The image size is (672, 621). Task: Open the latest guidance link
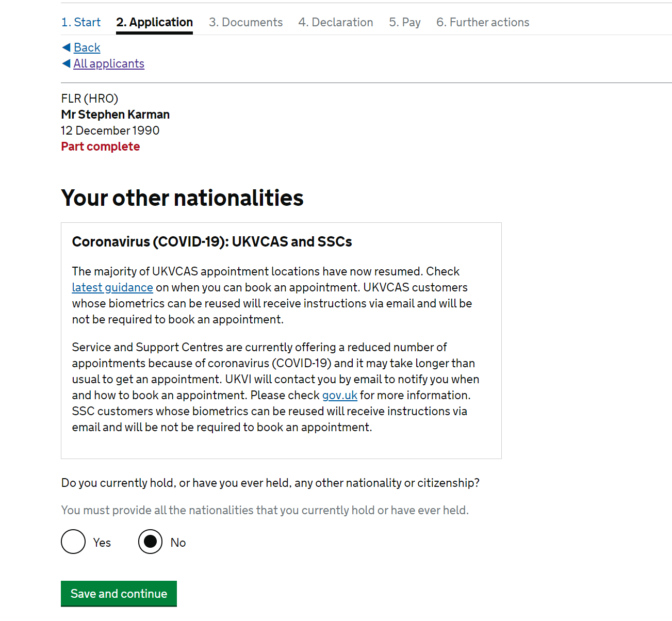point(112,287)
